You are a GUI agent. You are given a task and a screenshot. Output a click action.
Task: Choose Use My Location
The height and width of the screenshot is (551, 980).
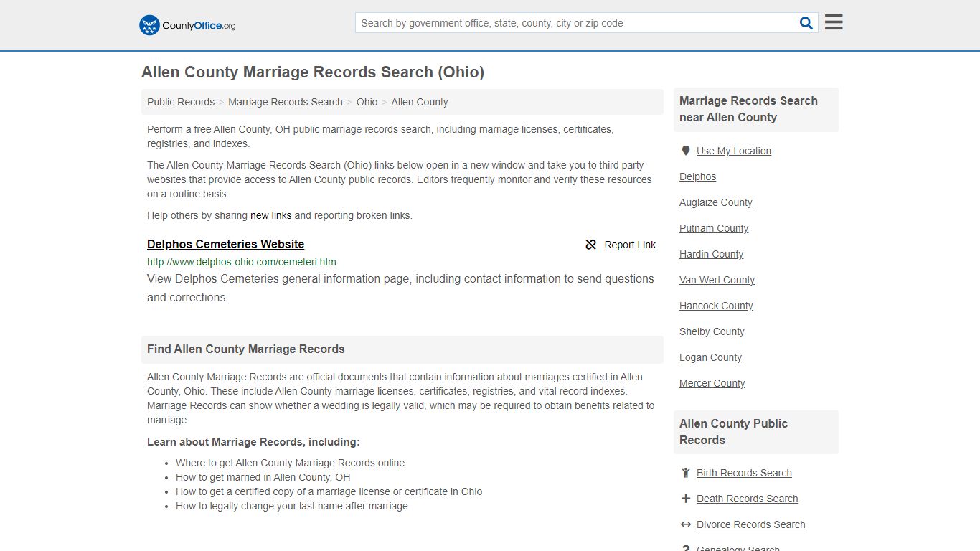click(734, 151)
